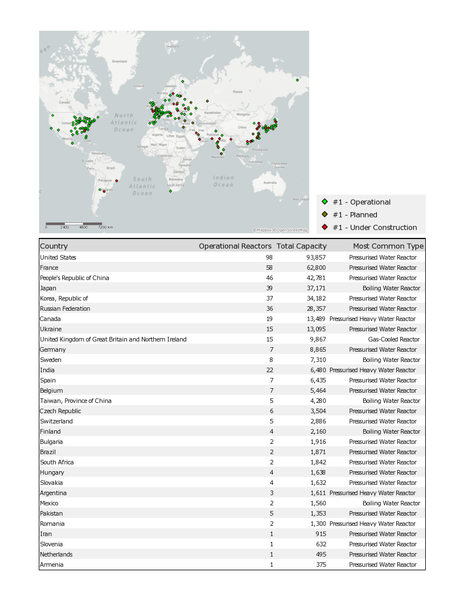Sort by Total Capacity column header
The height and width of the screenshot is (601, 464).
pyautogui.click(x=301, y=246)
